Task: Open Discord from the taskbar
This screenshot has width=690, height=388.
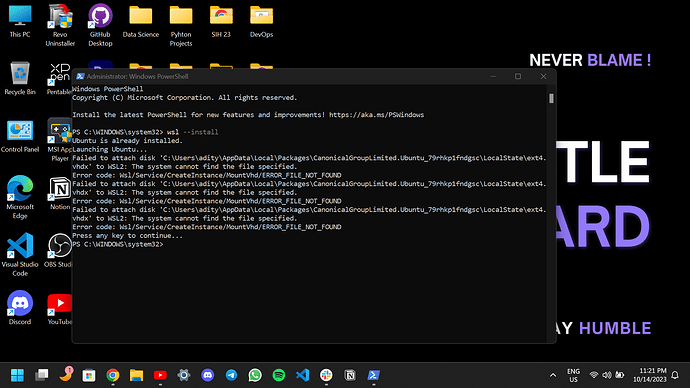Action: (208, 375)
